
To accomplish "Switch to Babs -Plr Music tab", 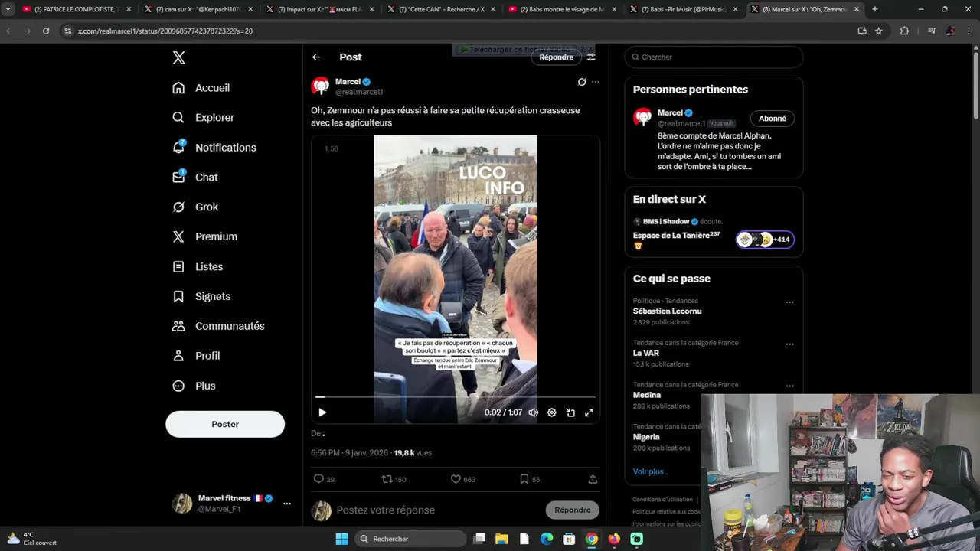I will (684, 9).
